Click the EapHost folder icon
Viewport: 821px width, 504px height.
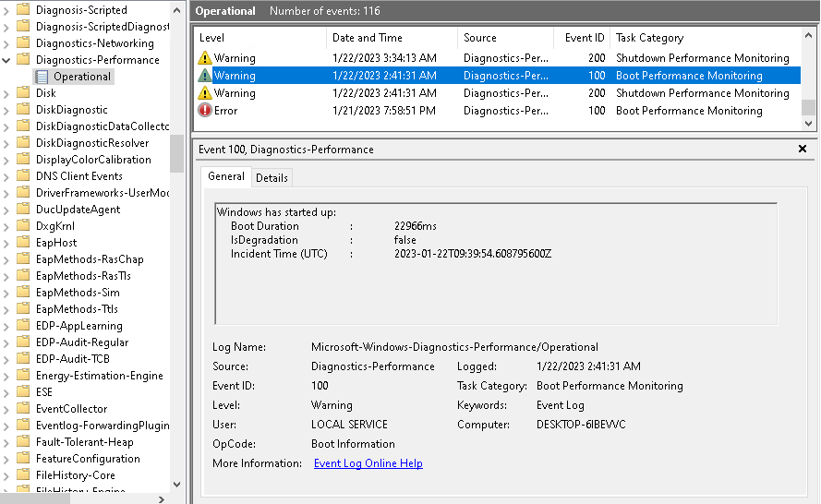tap(23, 243)
